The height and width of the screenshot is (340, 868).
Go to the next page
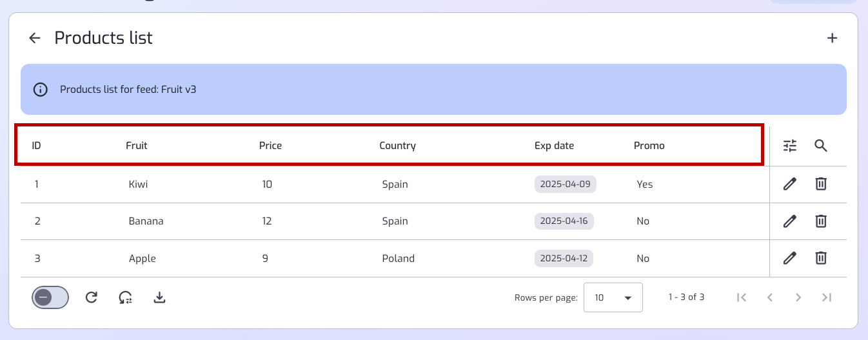[798, 297]
